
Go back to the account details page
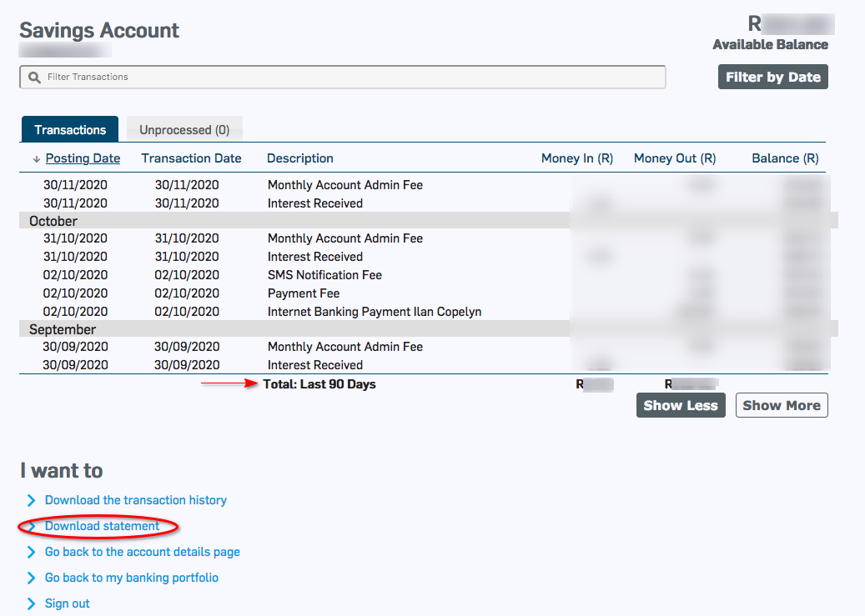[142, 552]
